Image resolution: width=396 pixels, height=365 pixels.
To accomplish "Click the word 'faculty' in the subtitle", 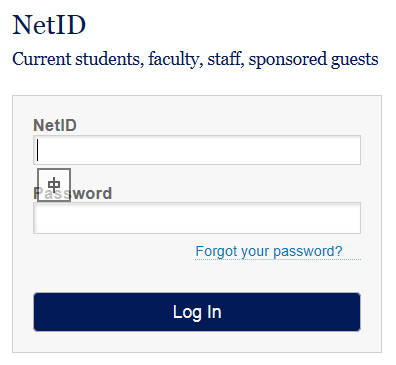I will (175, 59).
